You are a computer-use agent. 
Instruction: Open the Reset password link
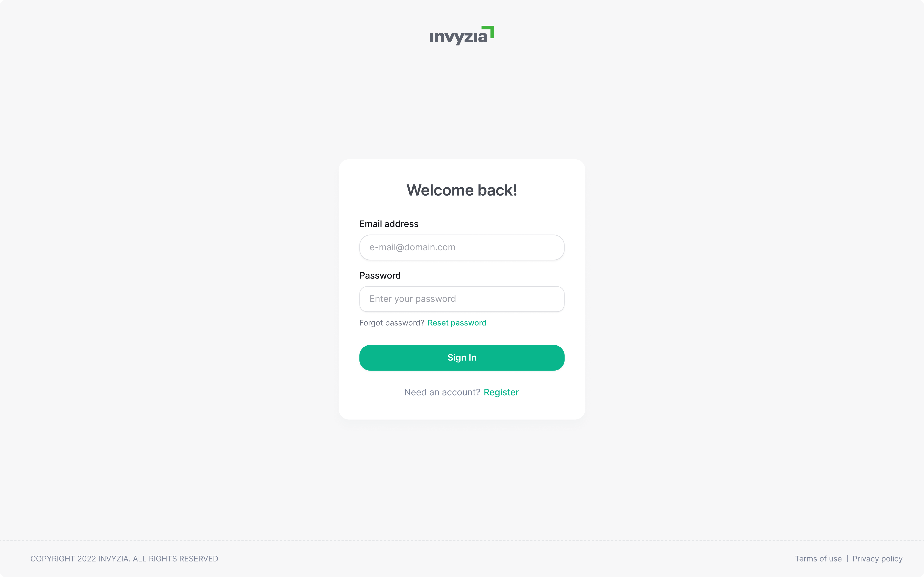(x=457, y=323)
